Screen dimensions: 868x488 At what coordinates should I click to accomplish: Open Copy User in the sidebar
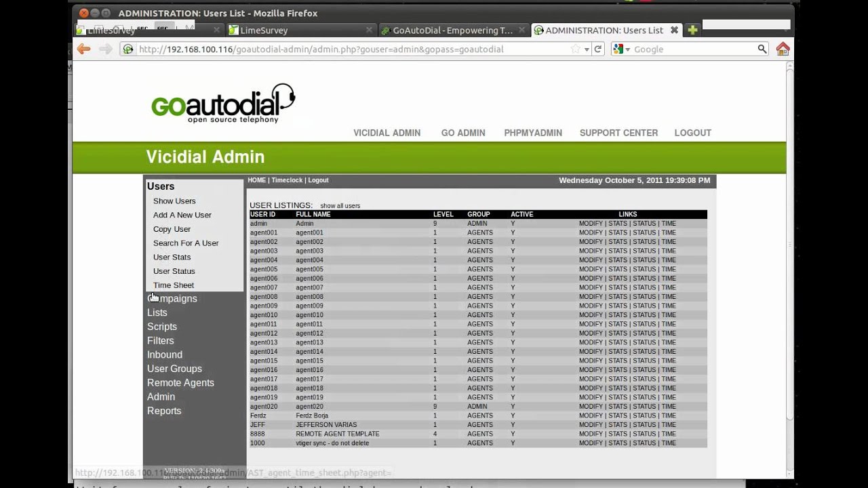pyautogui.click(x=172, y=229)
